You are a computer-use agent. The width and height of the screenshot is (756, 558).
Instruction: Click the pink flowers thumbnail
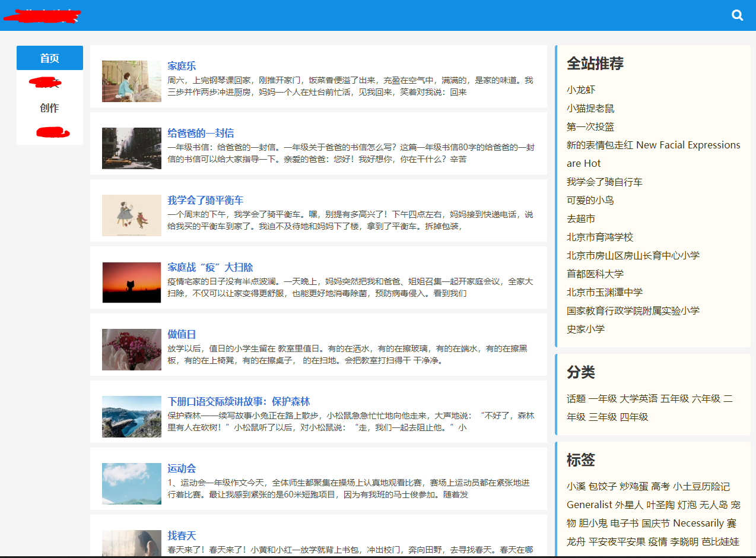click(131, 350)
